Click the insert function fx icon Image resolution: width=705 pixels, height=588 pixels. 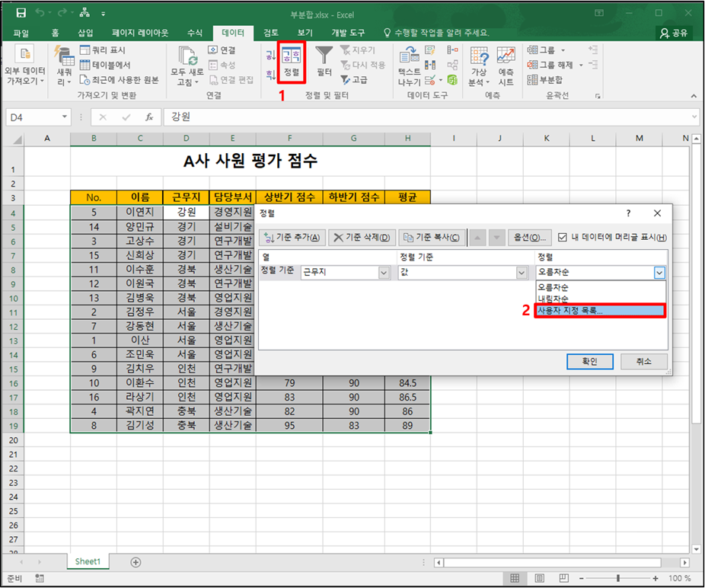click(x=149, y=117)
